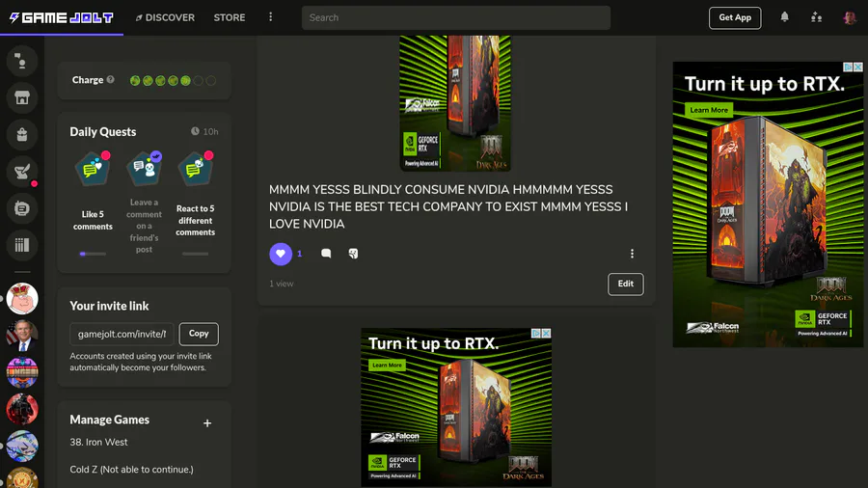Click the Manage Games heading
Screen dimensions: 868x488
click(110, 420)
